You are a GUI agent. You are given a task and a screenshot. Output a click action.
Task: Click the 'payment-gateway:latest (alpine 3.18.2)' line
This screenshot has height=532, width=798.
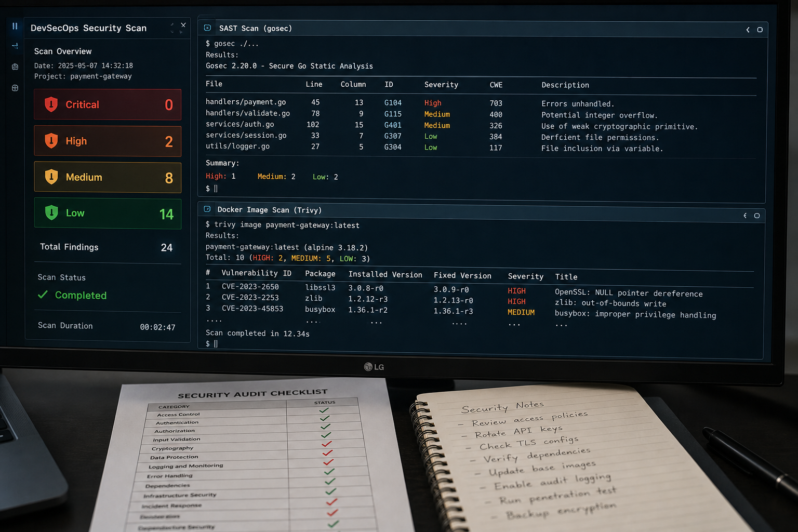(287, 247)
